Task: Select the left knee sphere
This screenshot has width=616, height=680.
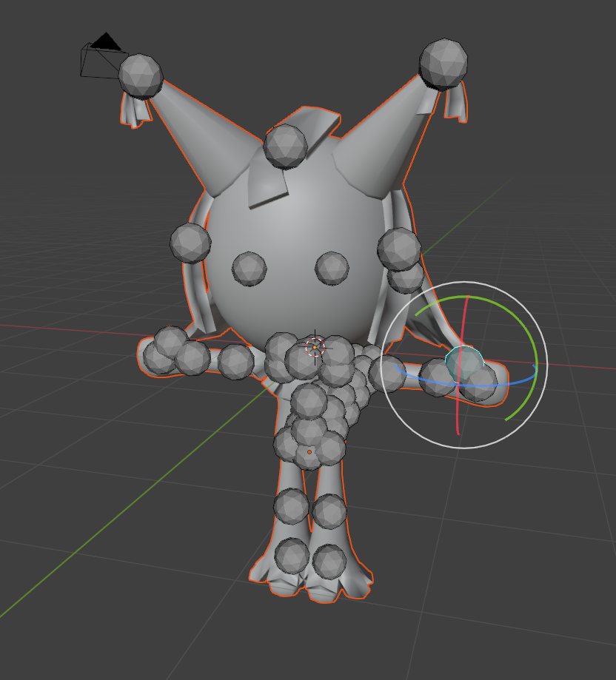Action: (x=292, y=506)
